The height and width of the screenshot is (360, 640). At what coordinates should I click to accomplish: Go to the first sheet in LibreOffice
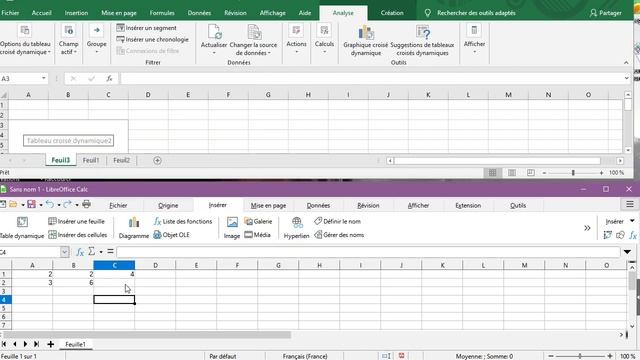pyautogui.click(x=4, y=344)
